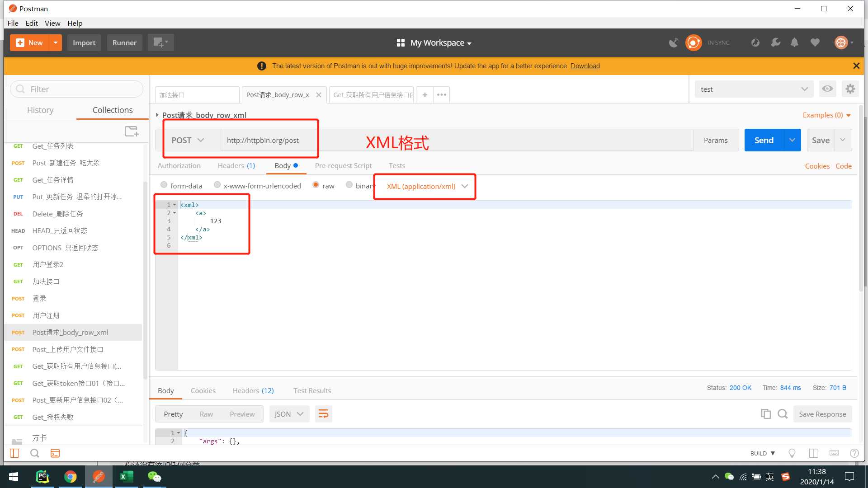Image resolution: width=868 pixels, height=488 pixels.
Task: Open the interceptor satellite icon
Action: (x=674, y=42)
